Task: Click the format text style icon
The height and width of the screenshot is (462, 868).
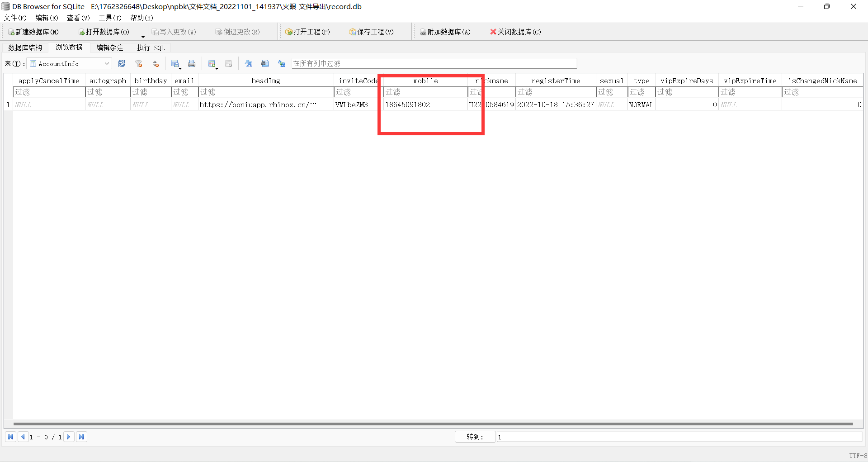Action: (x=248, y=64)
